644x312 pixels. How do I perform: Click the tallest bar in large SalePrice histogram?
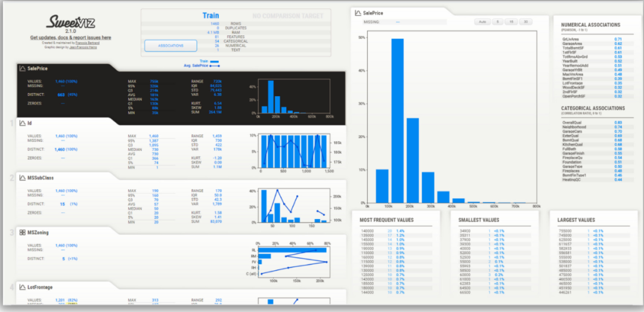pyautogui.click(x=397, y=121)
